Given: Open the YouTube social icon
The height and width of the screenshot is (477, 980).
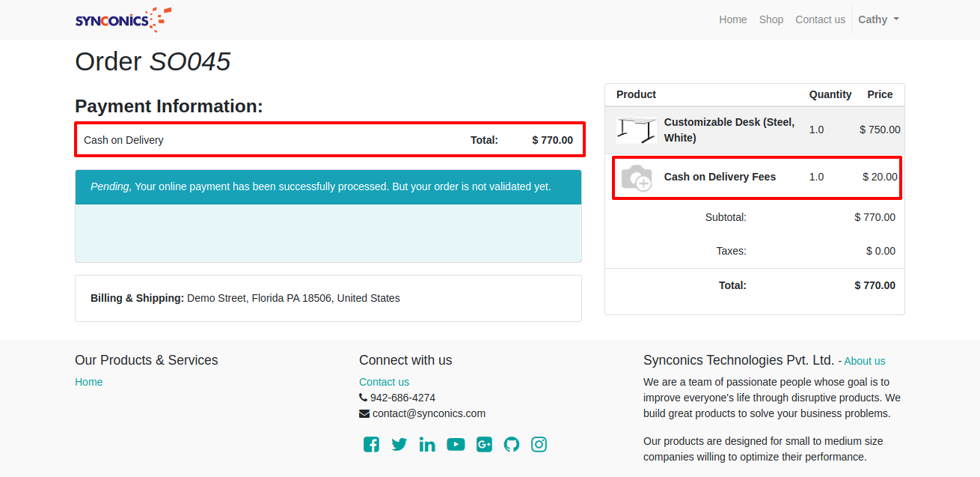Looking at the screenshot, I should (456, 445).
